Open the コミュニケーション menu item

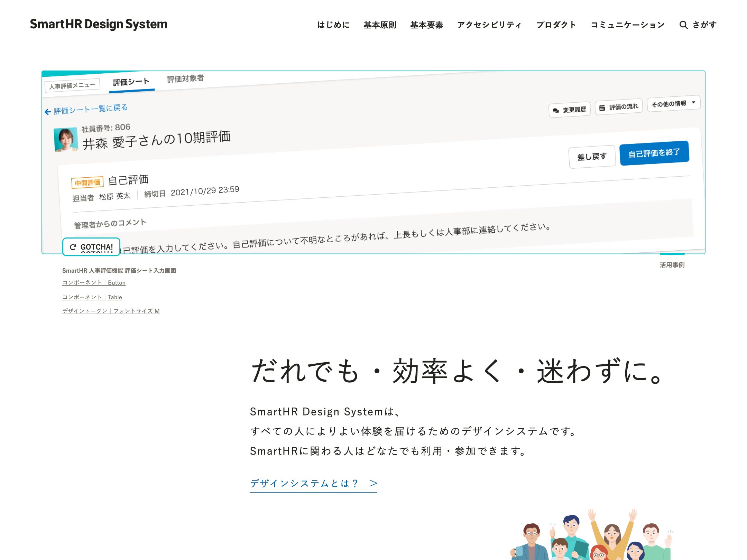click(x=628, y=25)
